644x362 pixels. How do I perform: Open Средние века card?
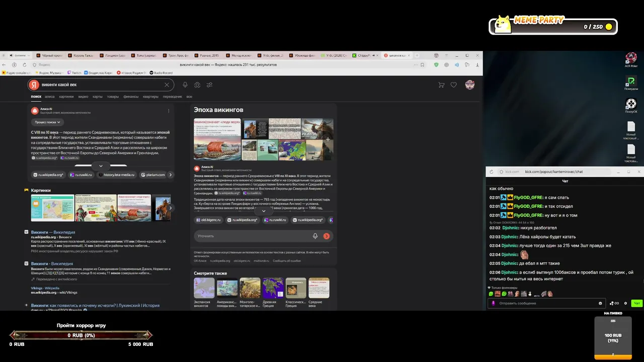[319, 293]
